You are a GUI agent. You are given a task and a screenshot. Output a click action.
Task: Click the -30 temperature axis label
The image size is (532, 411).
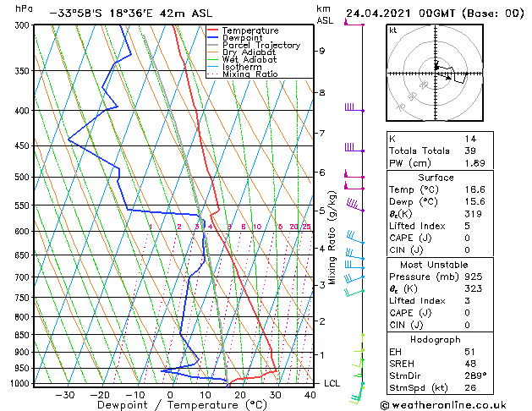tap(65, 395)
